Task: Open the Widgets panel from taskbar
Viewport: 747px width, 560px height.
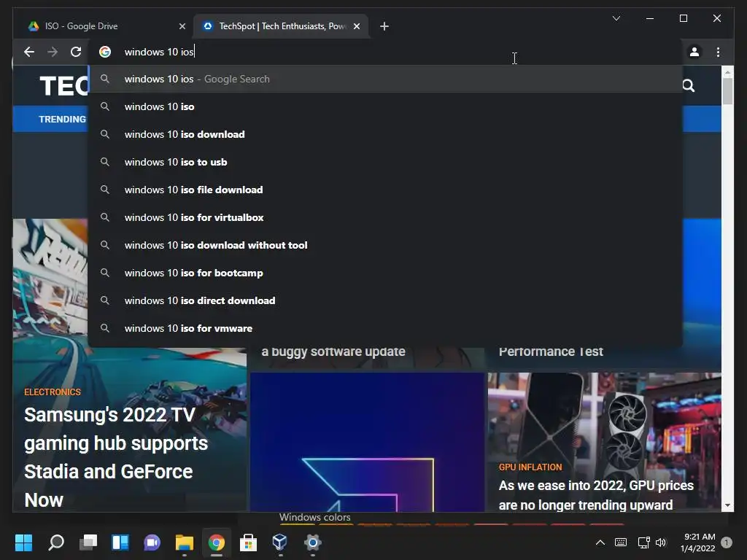Action: [x=120, y=542]
